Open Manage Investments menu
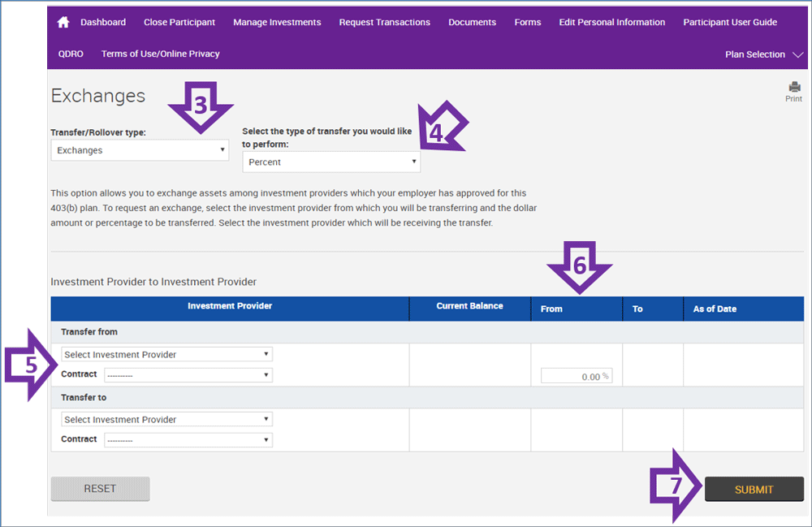Image resolution: width=812 pixels, height=527 pixels. [277, 23]
